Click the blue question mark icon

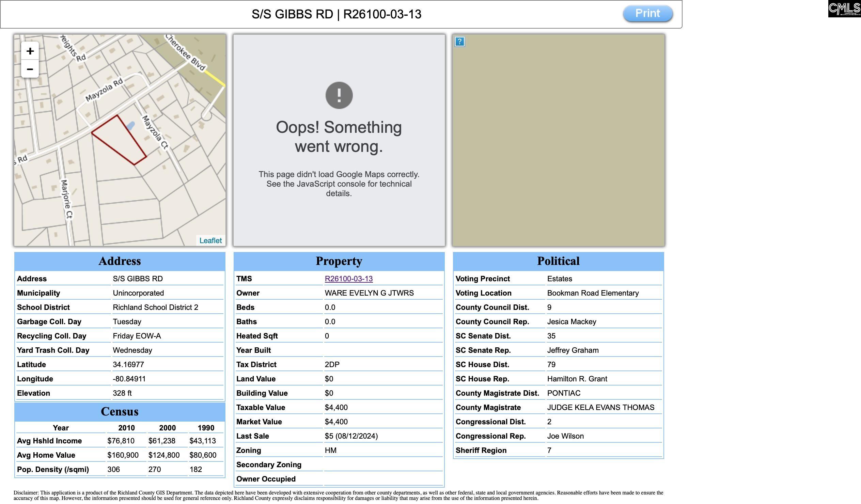pos(459,42)
